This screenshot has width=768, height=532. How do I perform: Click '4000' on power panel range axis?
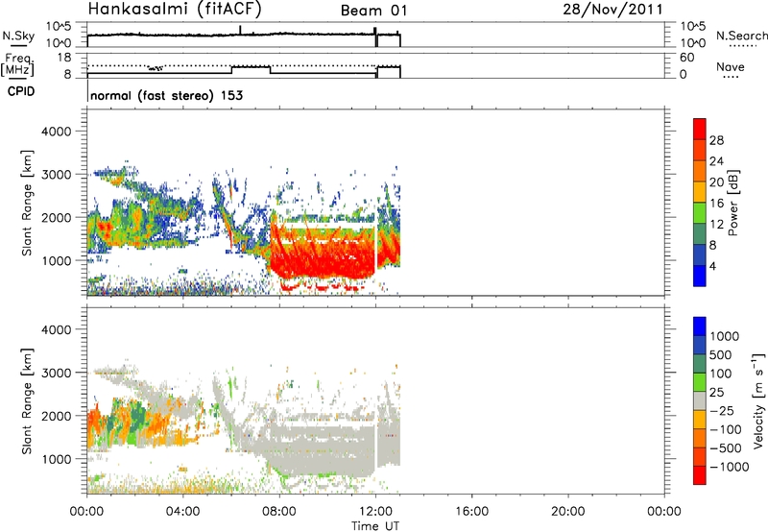(x=56, y=132)
